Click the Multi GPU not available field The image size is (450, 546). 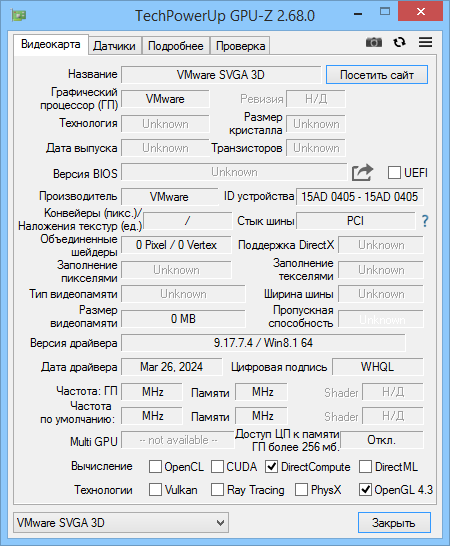(178, 440)
